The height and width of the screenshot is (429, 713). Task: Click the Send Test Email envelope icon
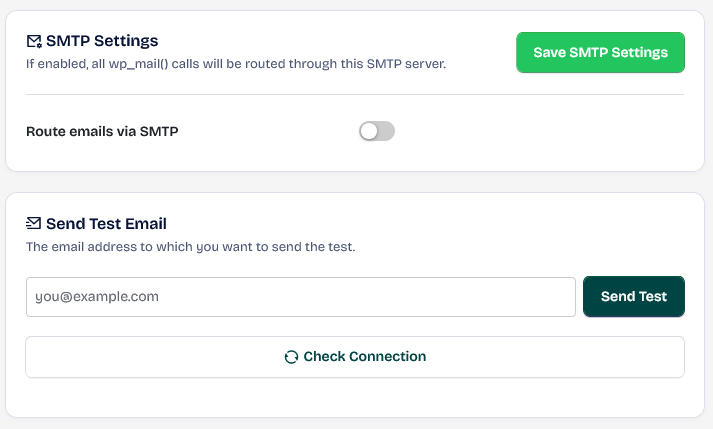tap(34, 223)
